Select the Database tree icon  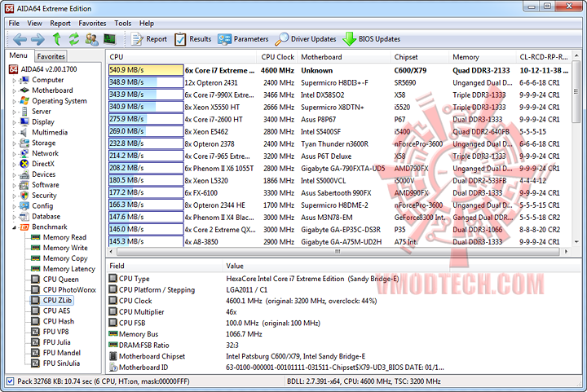24,216
